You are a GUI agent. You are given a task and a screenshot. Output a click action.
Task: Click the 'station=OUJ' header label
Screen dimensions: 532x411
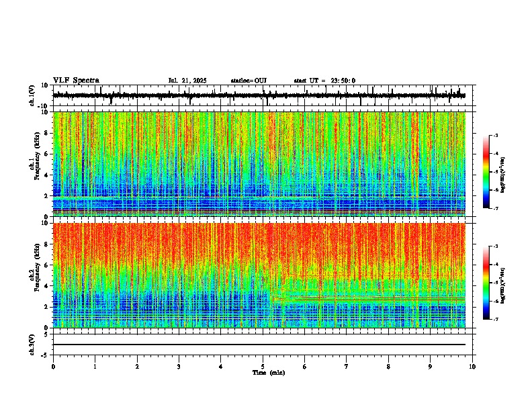point(249,81)
